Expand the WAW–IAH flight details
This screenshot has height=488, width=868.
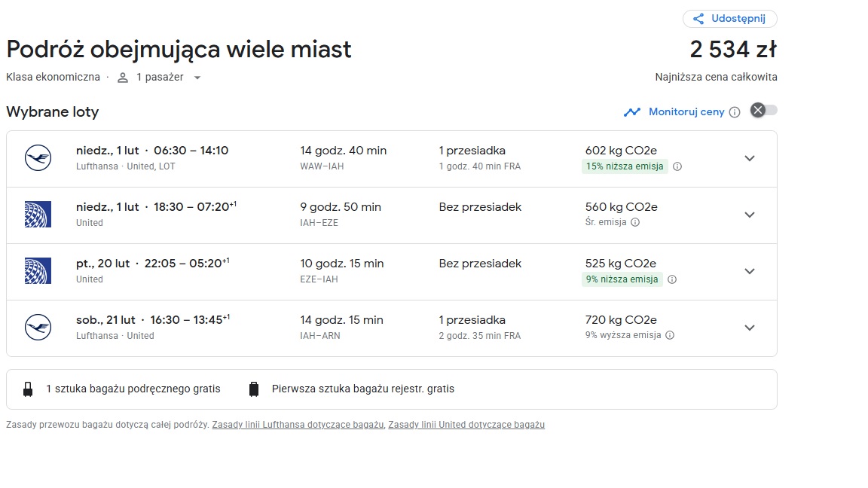(750, 158)
